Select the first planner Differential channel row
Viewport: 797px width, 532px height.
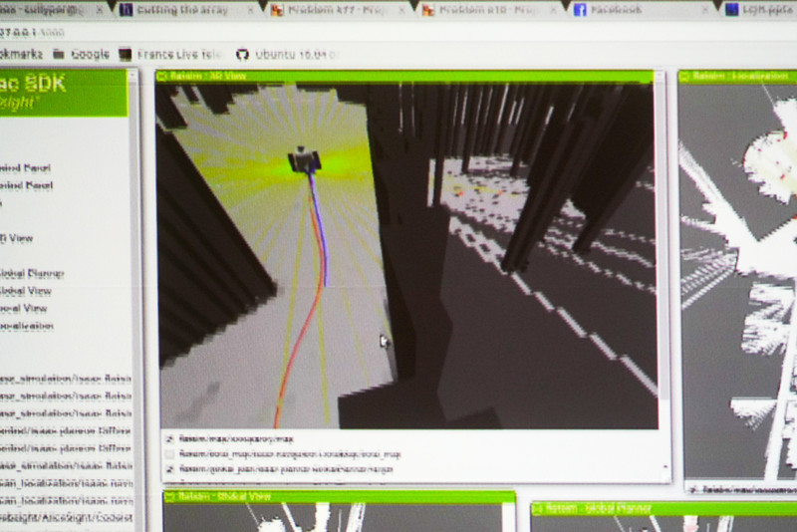pyautogui.click(x=66, y=431)
